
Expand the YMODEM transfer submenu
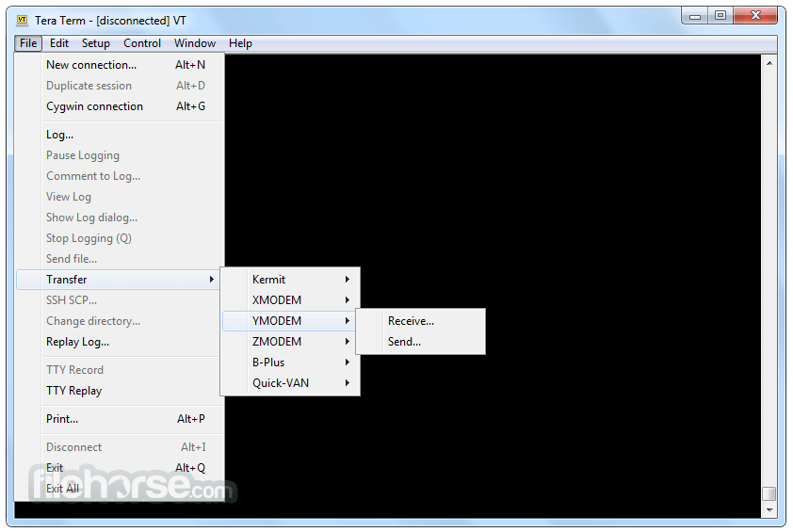tap(290, 321)
